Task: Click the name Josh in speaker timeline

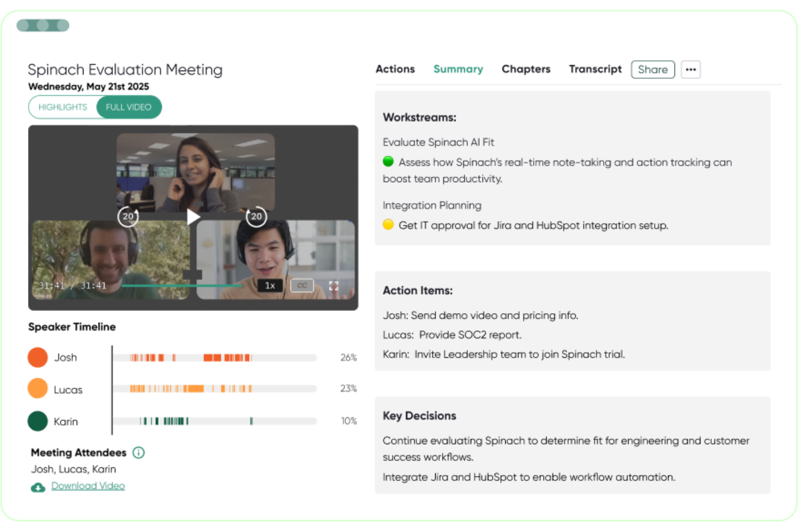Action: point(65,357)
